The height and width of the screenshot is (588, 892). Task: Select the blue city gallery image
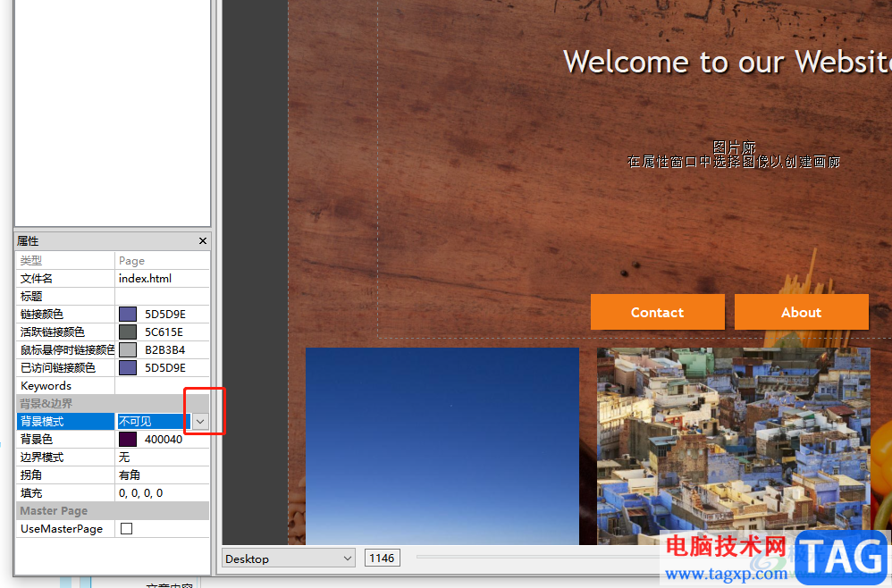click(x=733, y=446)
